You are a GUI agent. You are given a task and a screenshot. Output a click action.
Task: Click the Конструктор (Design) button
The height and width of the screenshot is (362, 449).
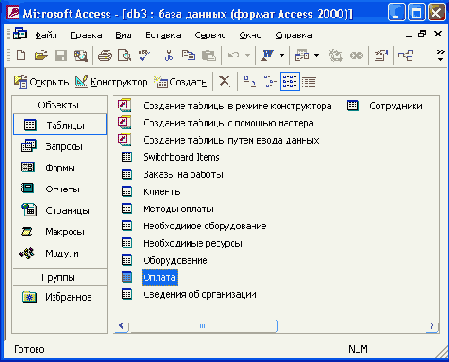tap(111, 82)
